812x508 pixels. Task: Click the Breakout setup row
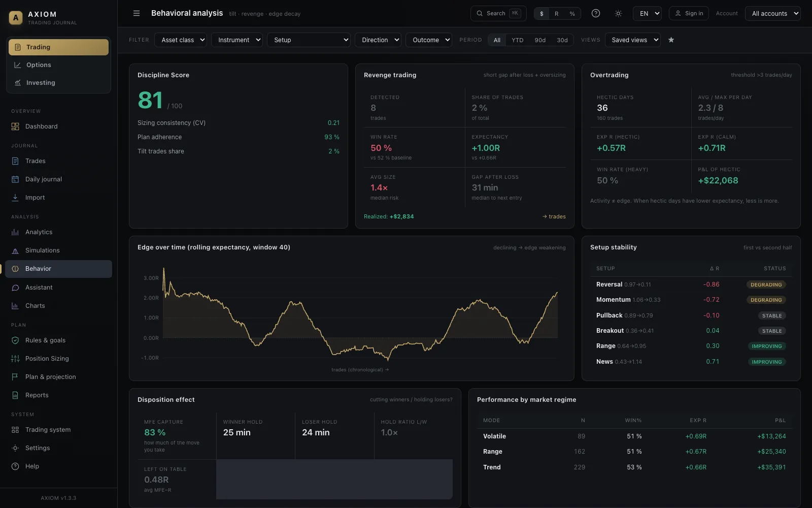tap(691, 331)
